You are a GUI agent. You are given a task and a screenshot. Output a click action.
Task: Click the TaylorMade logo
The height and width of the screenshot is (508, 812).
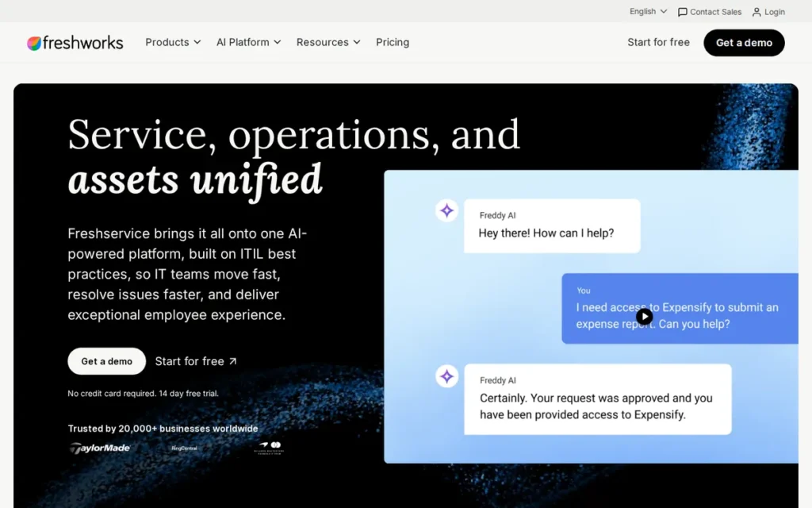pyautogui.click(x=99, y=448)
